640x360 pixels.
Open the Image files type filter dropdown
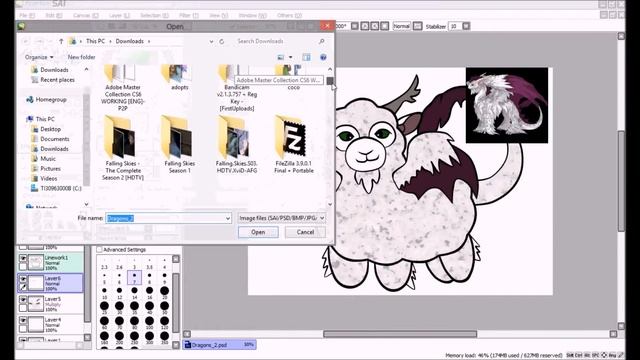click(282, 218)
